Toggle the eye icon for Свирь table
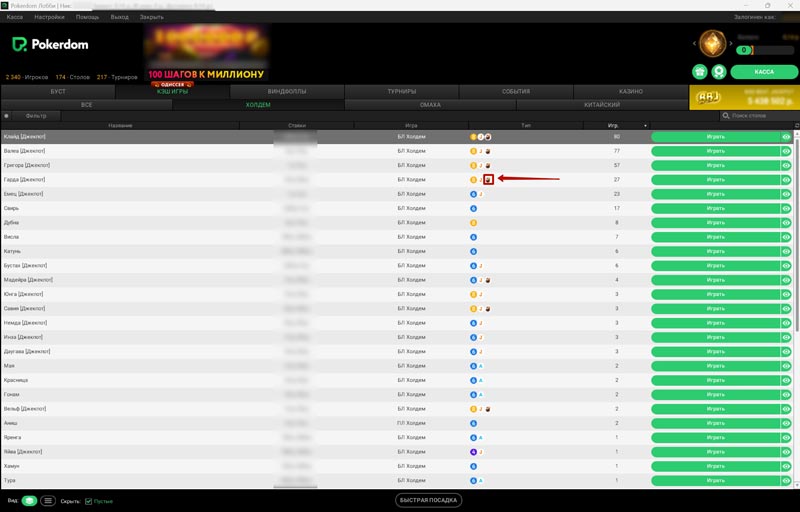Viewport: 800px width, 512px height. 786,208
